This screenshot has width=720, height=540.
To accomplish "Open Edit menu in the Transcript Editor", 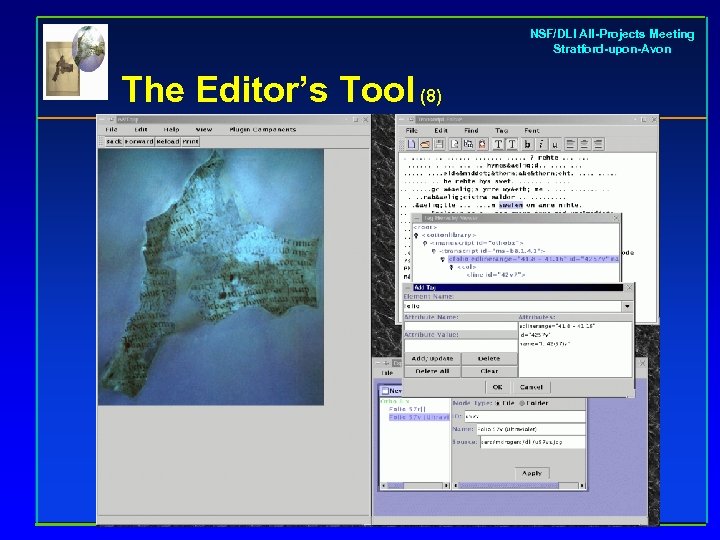I will pyautogui.click(x=441, y=131).
